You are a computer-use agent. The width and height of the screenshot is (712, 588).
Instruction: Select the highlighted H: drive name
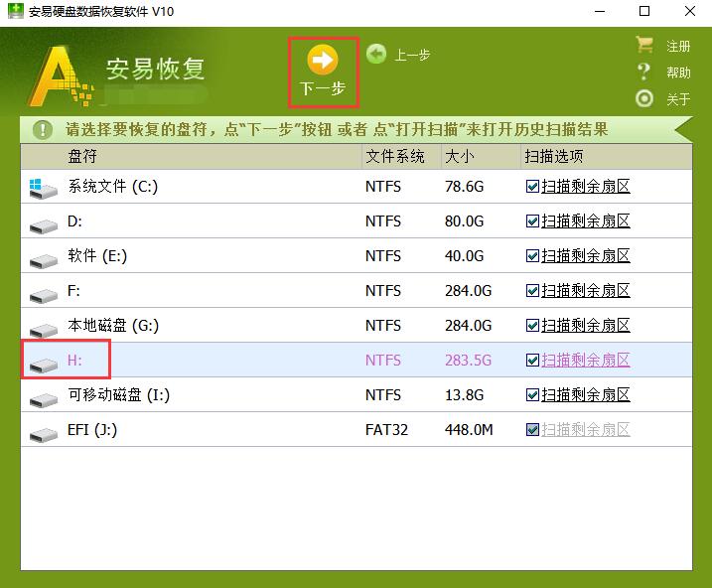(74, 361)
